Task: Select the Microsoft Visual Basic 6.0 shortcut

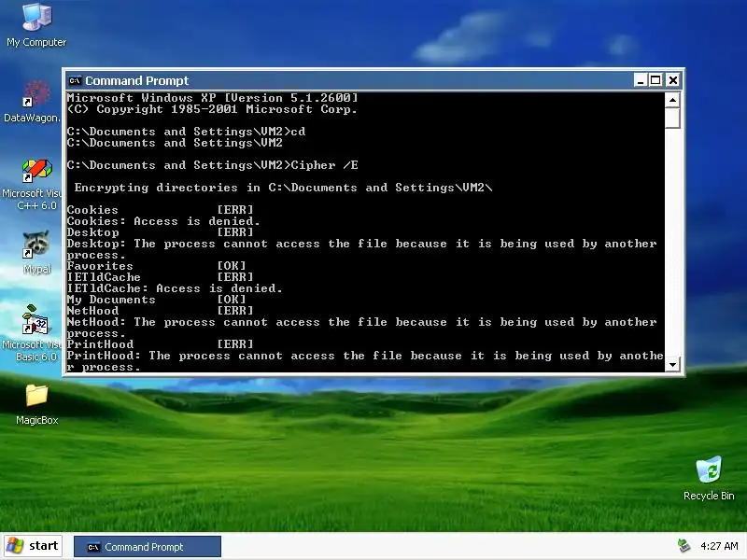Action: tap(32, 333)
